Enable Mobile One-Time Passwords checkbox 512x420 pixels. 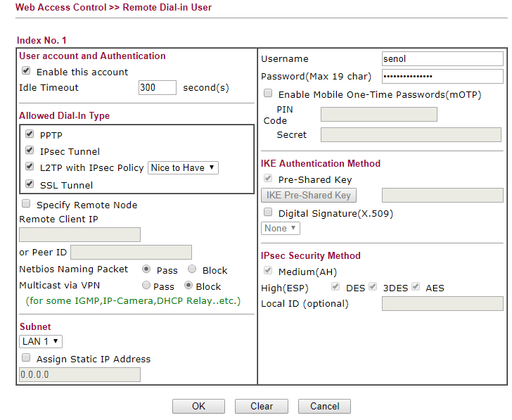[x=268, y=93]
